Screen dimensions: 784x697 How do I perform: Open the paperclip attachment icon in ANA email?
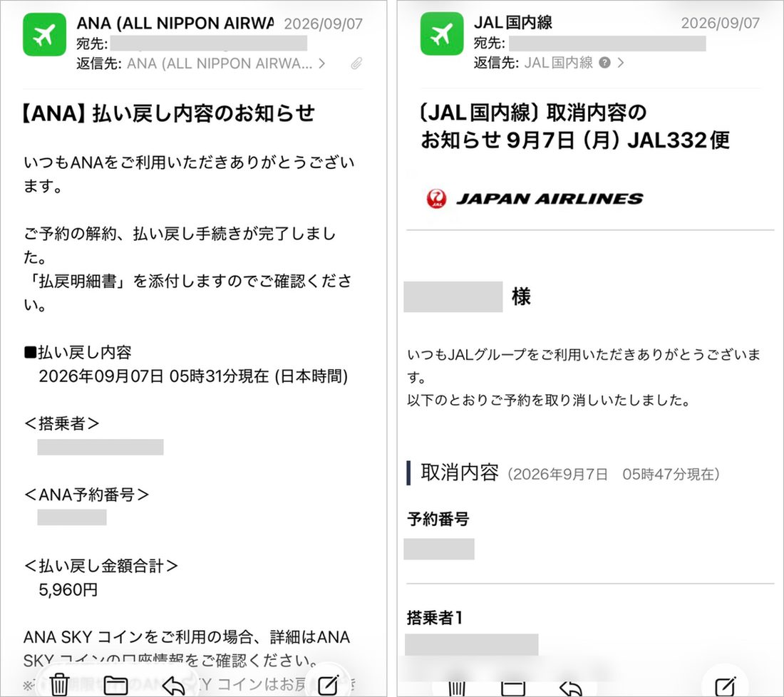click(356, 63)
